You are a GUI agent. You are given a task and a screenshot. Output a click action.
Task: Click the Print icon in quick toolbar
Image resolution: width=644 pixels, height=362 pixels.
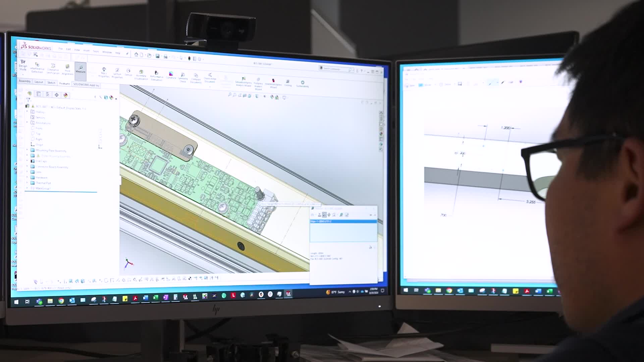(x=165, y=57)
